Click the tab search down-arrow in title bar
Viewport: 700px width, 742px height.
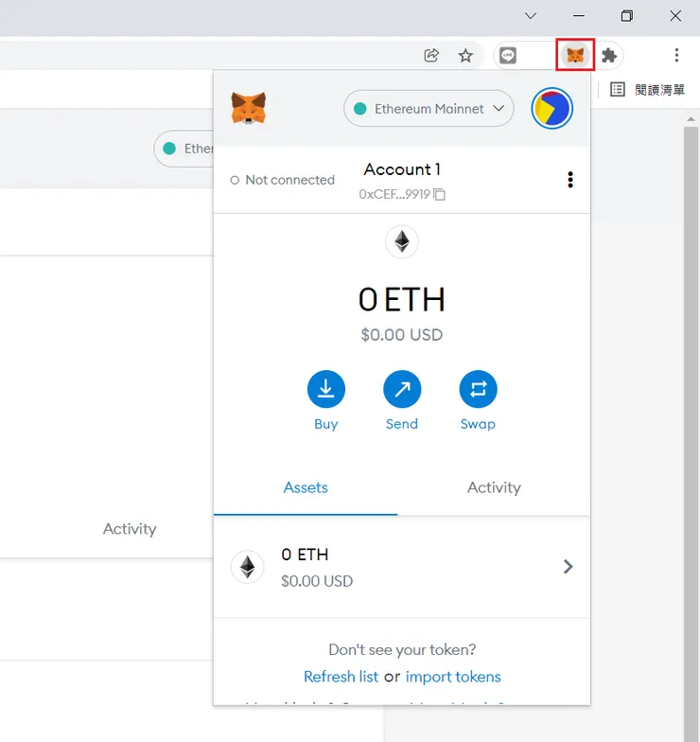531,15
